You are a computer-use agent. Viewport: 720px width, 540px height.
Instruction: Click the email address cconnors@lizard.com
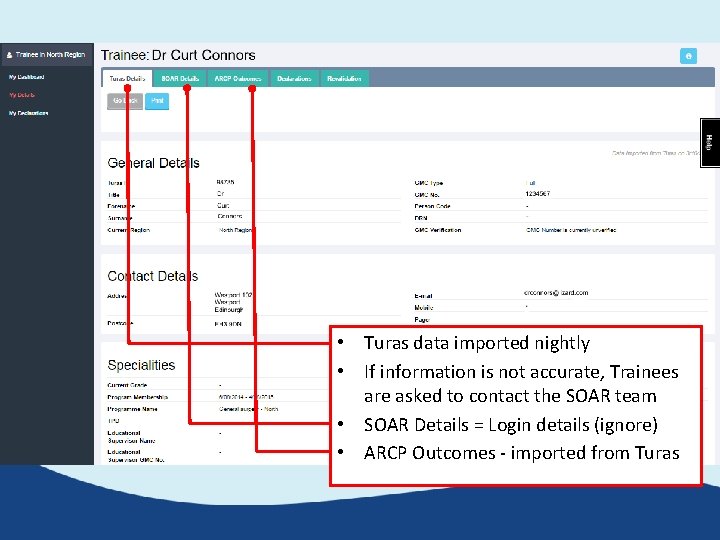[x=556, y=293]
